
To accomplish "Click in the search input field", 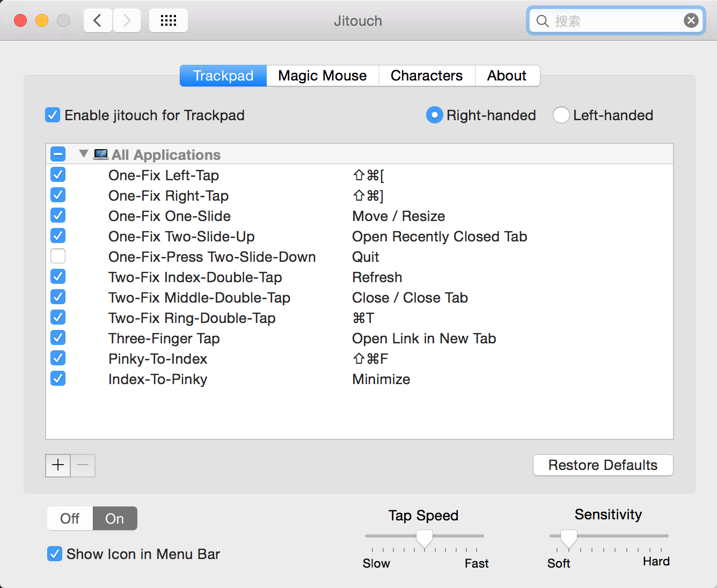I will click(x=617, y=21).
